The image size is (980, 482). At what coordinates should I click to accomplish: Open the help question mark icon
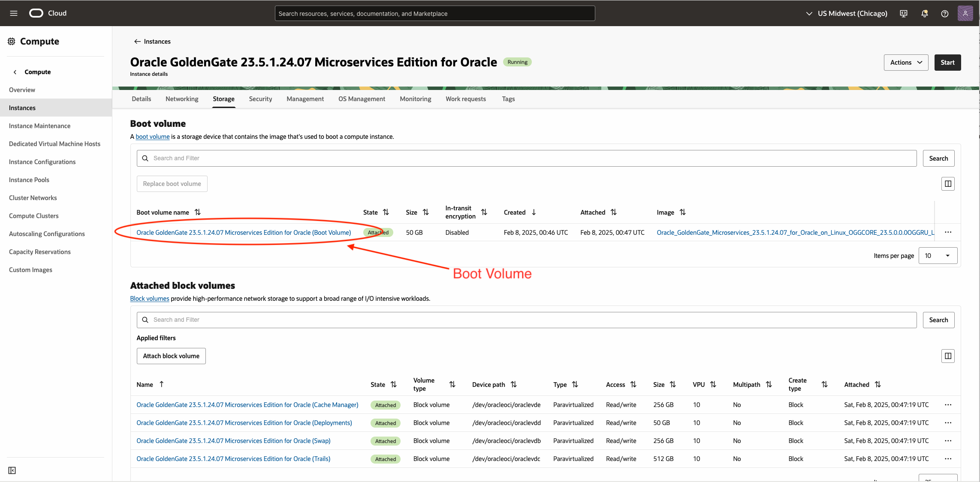click(x=945, y=13)
